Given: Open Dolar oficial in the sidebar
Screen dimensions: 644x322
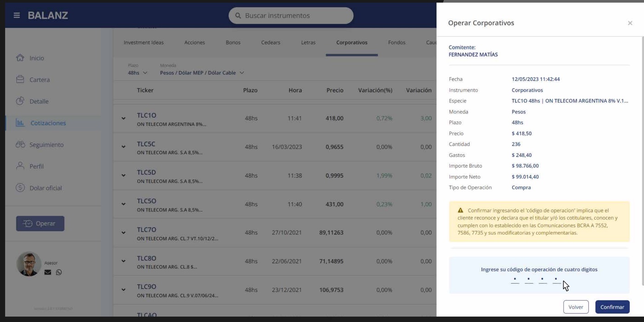Looking at the screenshot, I should pos(46,188).
